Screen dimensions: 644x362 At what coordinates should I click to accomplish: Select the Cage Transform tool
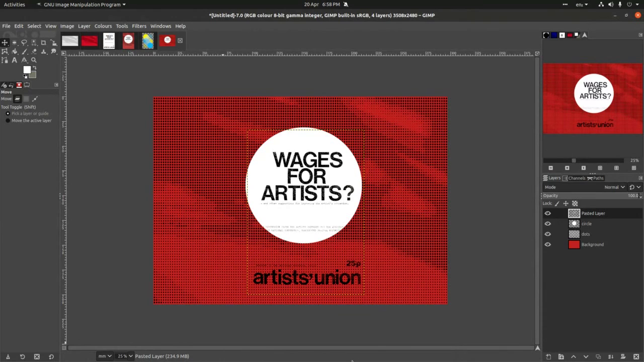(5, 51)
